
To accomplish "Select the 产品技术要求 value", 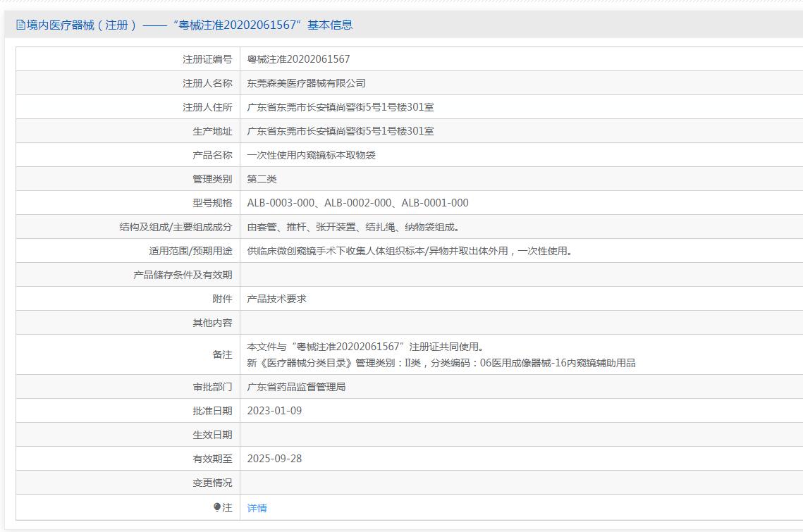I will [x=276, y=299].
